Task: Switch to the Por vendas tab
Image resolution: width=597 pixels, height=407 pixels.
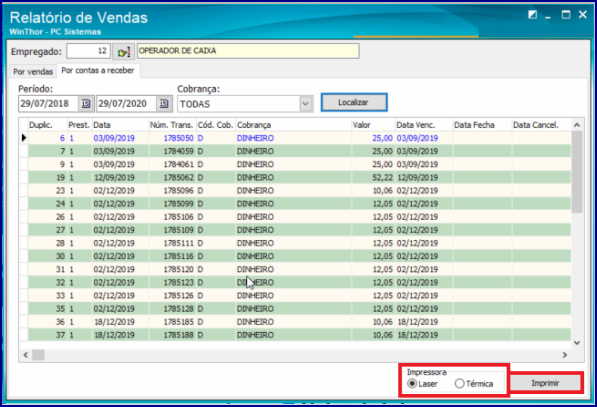Action: [x=33, y=72]
